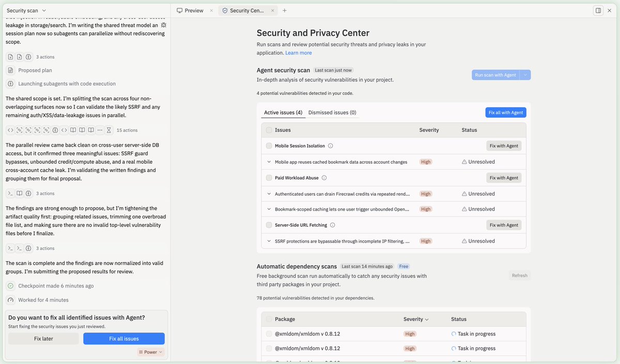Screen dimensions: 620x364
Task: Tick the Paid Workload Abuse checkbox
Action: coord(269,178)
